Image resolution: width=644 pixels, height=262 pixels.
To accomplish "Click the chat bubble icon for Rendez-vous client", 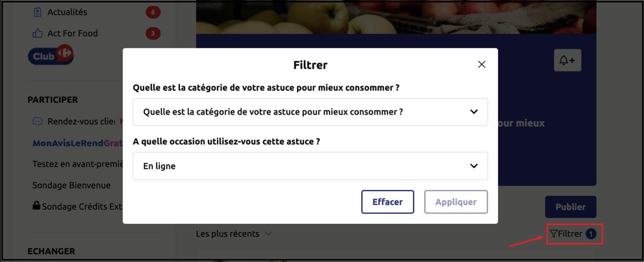I will click(38, 121).
